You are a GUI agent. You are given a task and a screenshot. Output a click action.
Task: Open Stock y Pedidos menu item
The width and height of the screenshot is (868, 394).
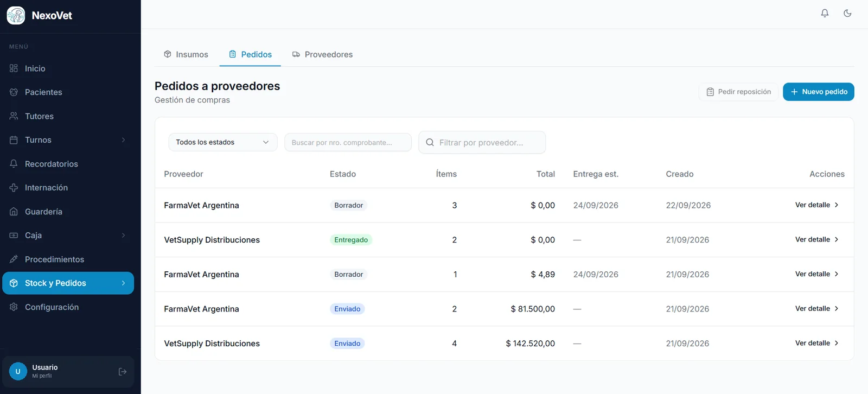(68, 283)
